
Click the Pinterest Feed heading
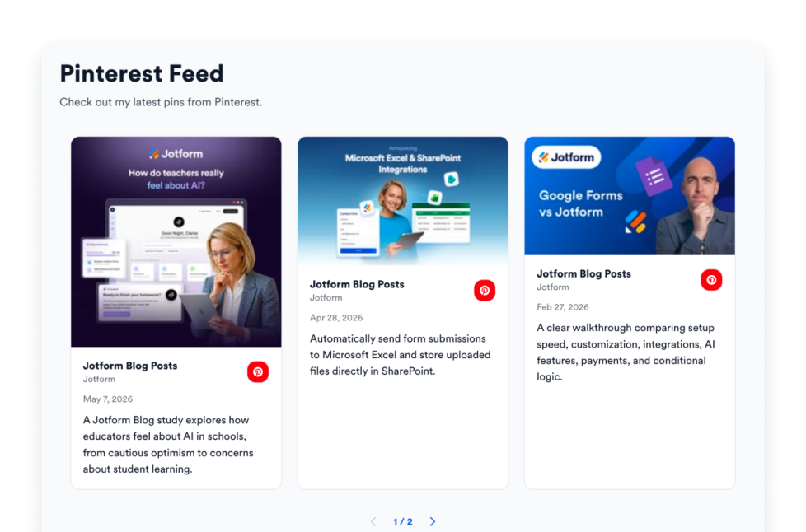tap(142, 73)
